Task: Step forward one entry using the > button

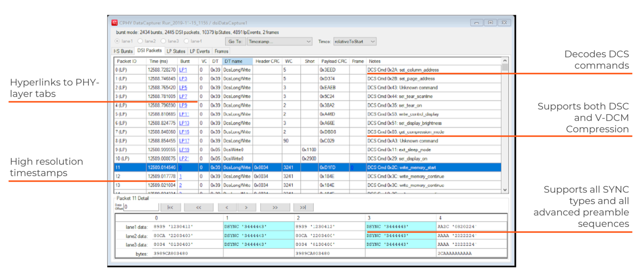Action: click(247, 207)
